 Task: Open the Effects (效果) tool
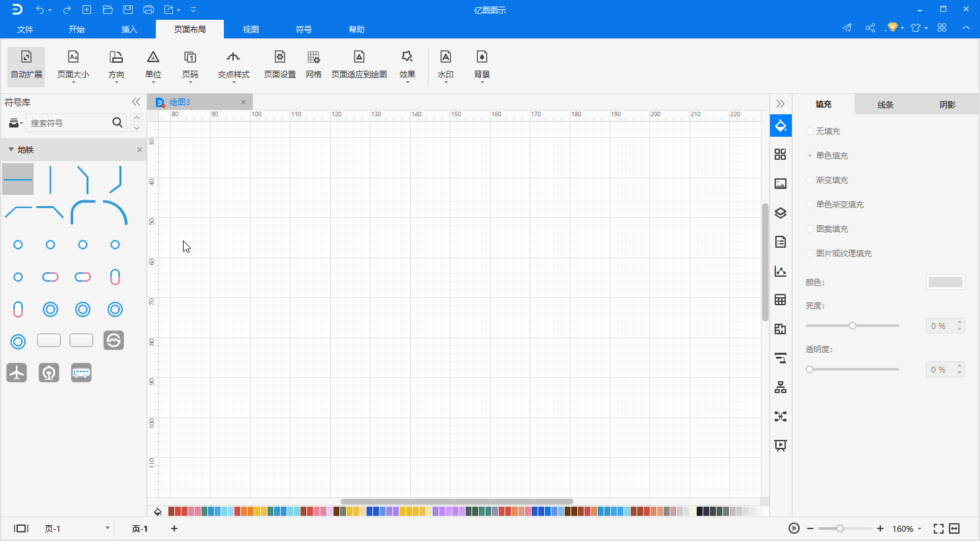[407, 66]
